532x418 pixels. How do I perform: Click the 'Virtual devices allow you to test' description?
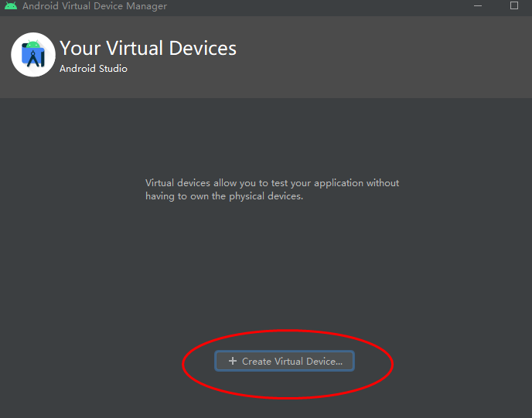pyautogui.click(x=272, y=189)
